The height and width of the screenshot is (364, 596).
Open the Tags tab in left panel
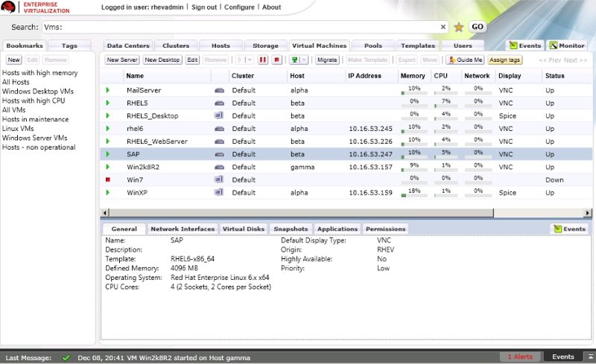(x=69, y=45)
